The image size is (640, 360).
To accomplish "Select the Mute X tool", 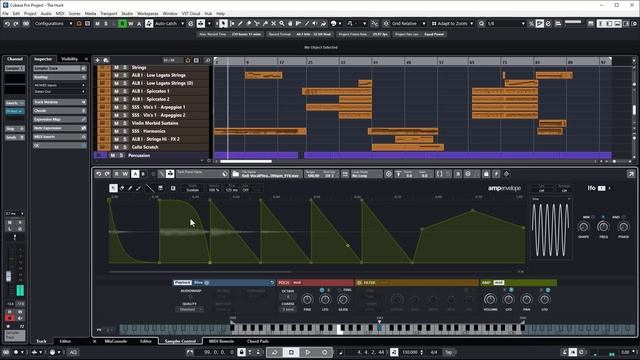I will pos(273,24).
